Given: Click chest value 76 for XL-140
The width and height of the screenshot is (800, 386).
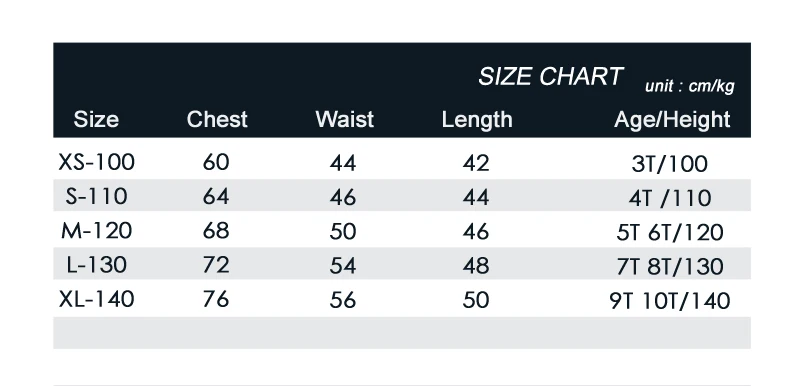Looking at the screenshot, I should coord(216,299).
